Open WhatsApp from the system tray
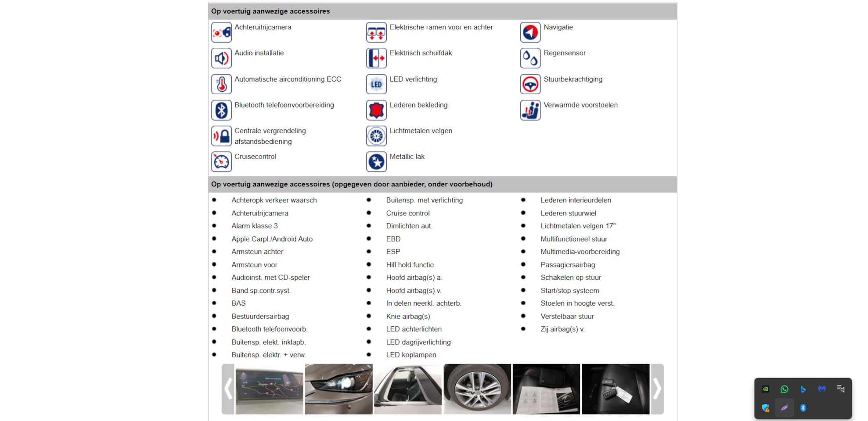868x421 pixels. (x=784, y=389)
